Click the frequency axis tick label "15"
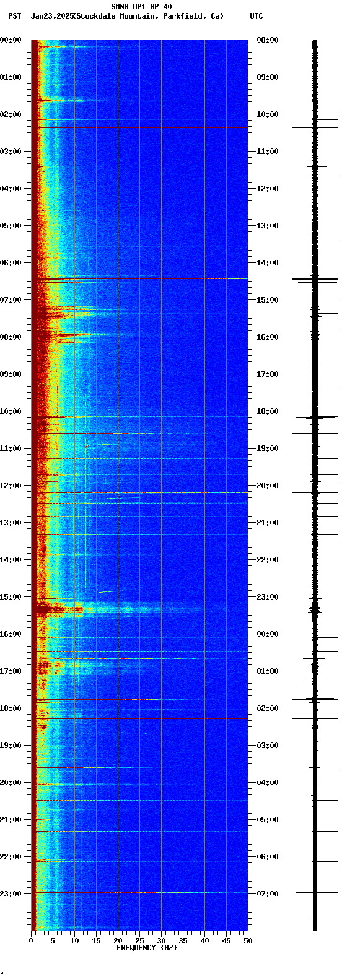 click(96, 940)
